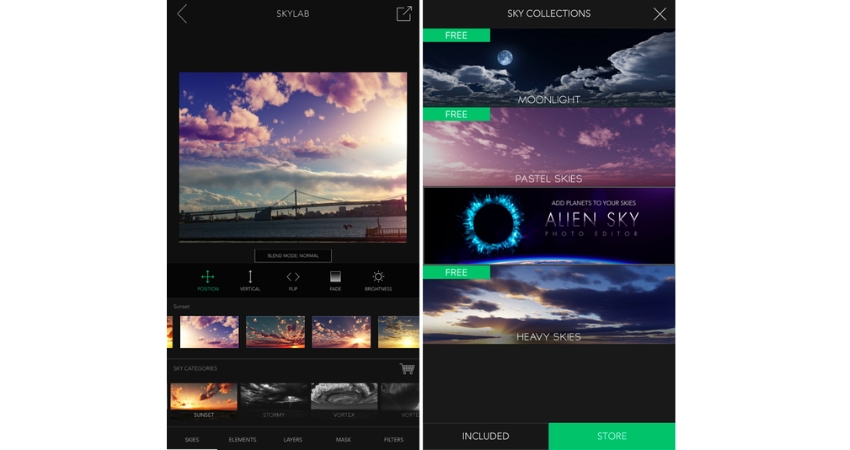This screenshot has width=850, height=450.
Task: Select the Position tool
Action: (208, 279)
